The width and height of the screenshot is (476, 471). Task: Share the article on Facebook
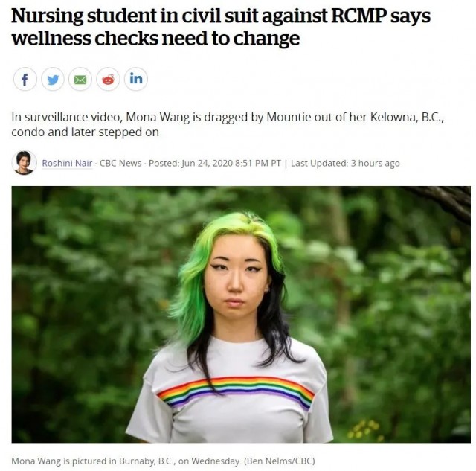25,80
